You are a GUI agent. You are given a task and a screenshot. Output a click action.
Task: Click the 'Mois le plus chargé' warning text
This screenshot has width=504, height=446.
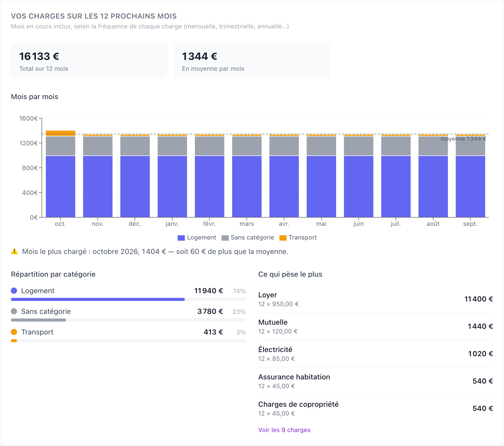click(155, 251)
